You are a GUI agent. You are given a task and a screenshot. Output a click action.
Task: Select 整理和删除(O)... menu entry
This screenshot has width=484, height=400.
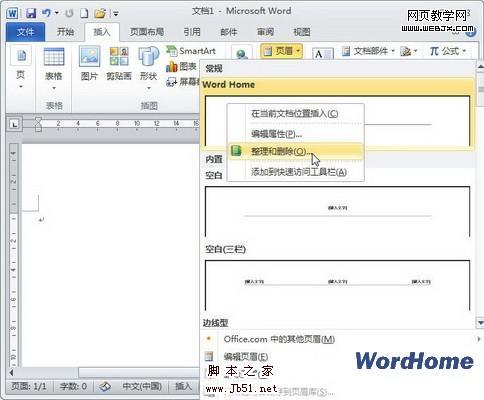[x=295, y=151]
